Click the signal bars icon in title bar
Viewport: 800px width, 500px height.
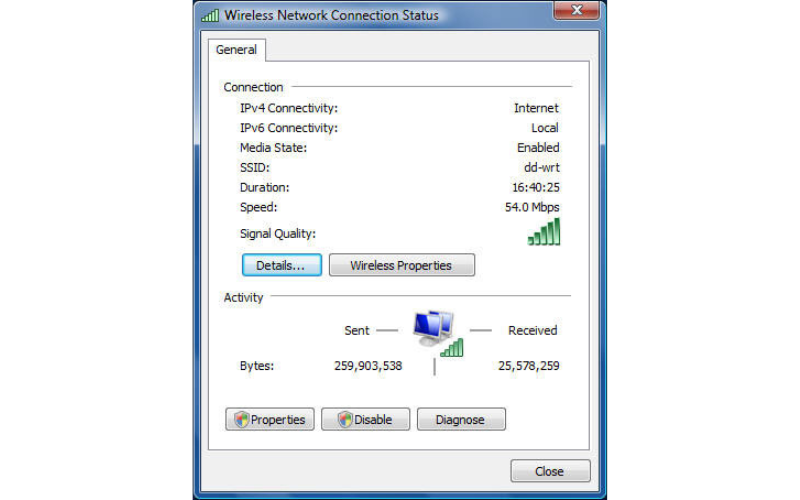[210, 15]
